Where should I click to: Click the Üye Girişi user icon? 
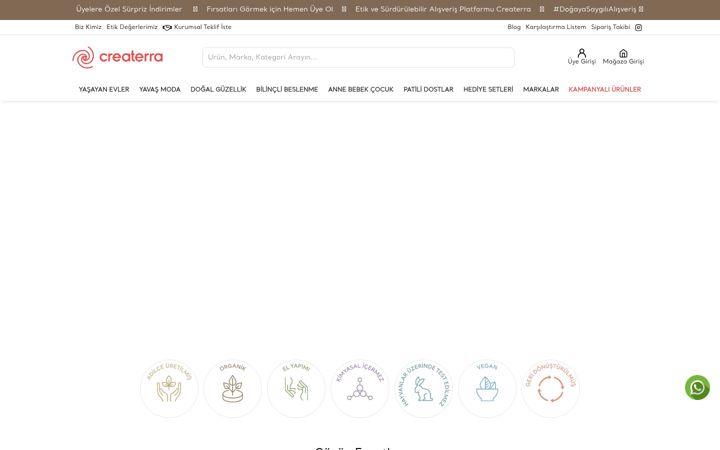[581, 53]
